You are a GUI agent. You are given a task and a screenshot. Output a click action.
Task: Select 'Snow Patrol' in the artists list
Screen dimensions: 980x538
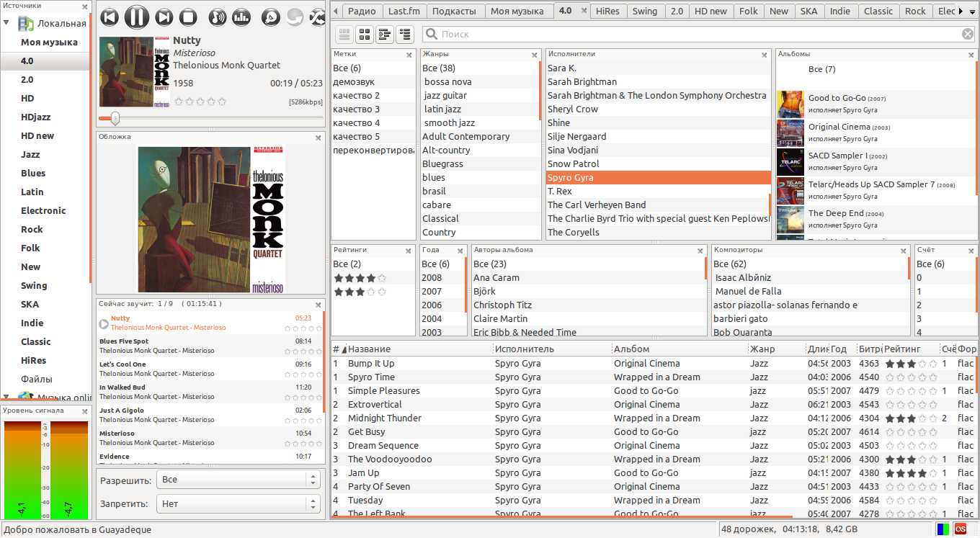pos(573,163)
